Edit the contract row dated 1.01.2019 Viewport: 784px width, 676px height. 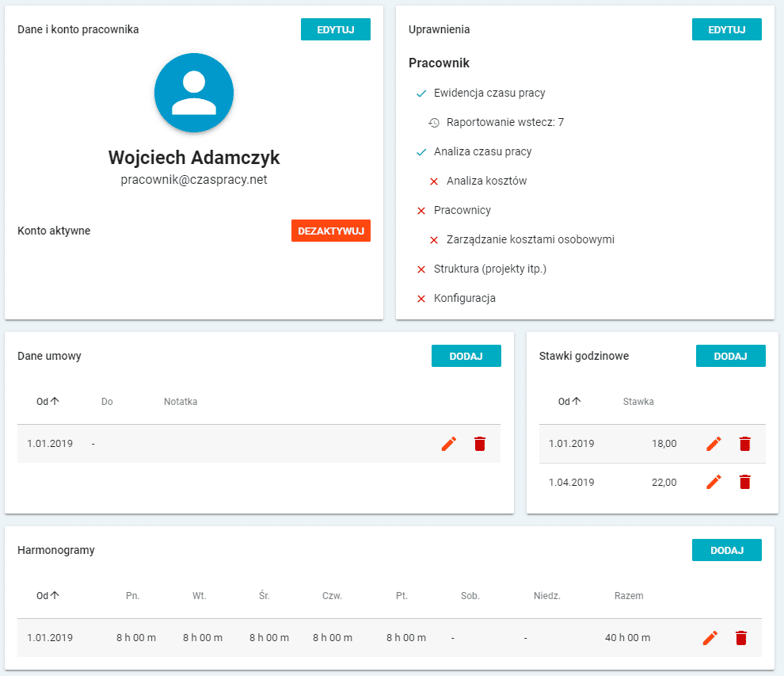click(x=449, y=444)
